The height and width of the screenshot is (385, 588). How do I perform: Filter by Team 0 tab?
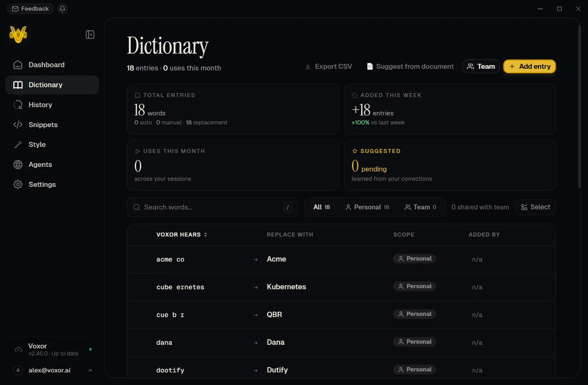(420, 207)
